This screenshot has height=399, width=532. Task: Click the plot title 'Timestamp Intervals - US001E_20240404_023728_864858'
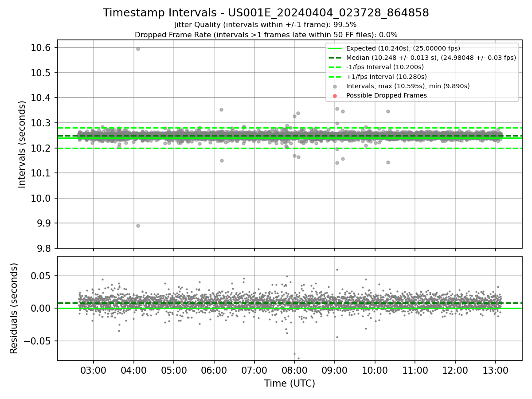[x=266, y=13]
